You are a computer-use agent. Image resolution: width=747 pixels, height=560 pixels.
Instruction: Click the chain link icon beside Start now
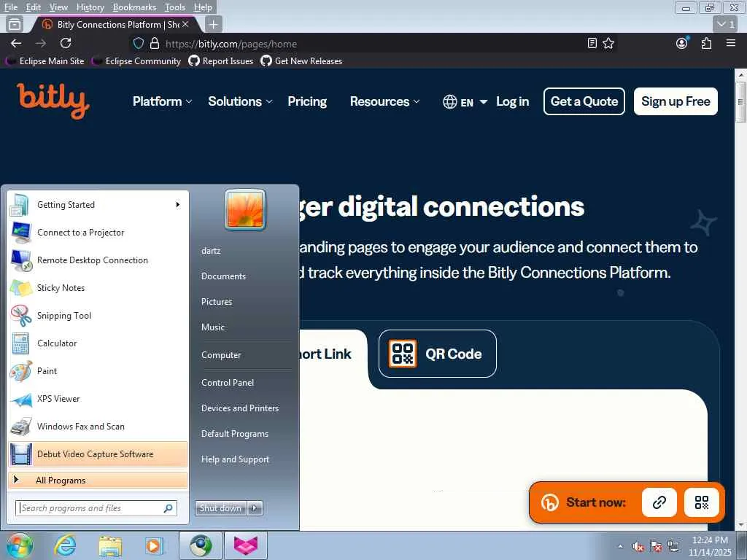click(x=659, y=502)
